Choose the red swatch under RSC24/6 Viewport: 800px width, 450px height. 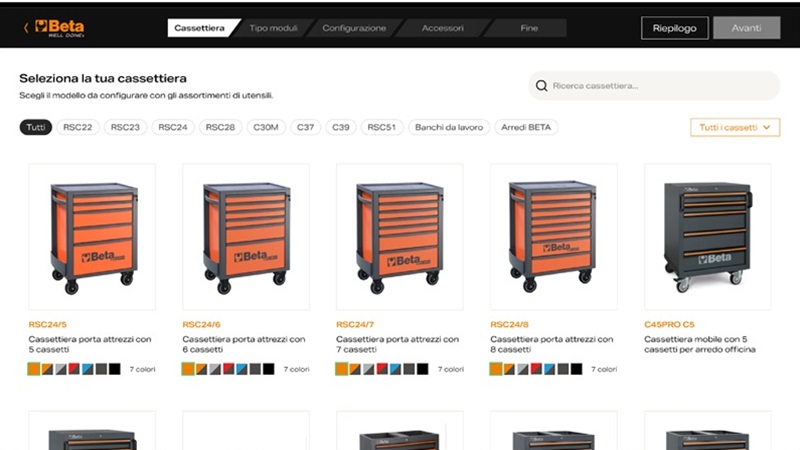229,369
